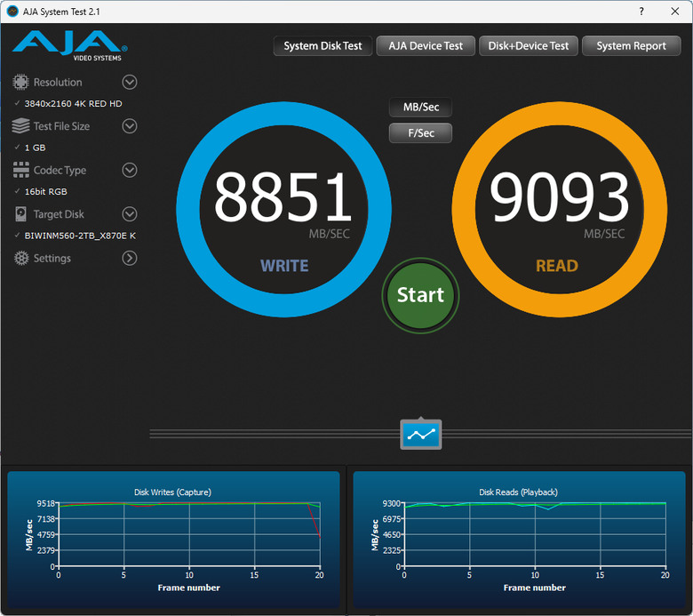Click the Codec Type film strip icon
Screen dimensions: 693x616
(x=20, y=170)
